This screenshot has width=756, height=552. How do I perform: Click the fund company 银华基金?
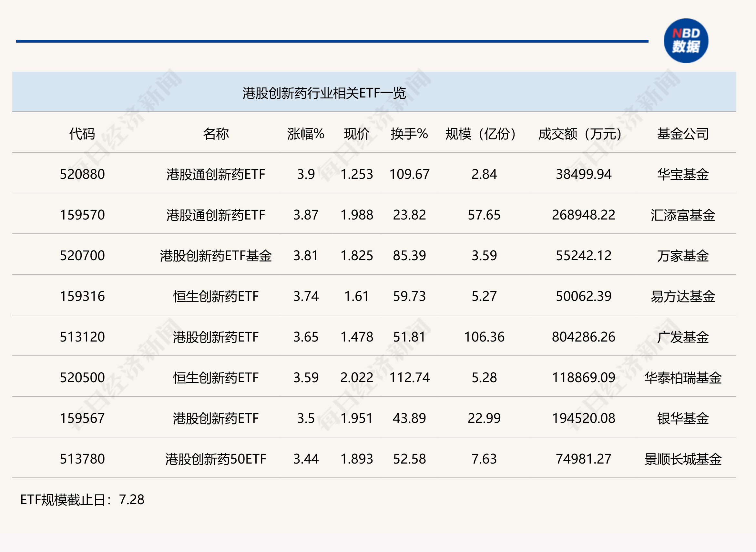[683, 418]
